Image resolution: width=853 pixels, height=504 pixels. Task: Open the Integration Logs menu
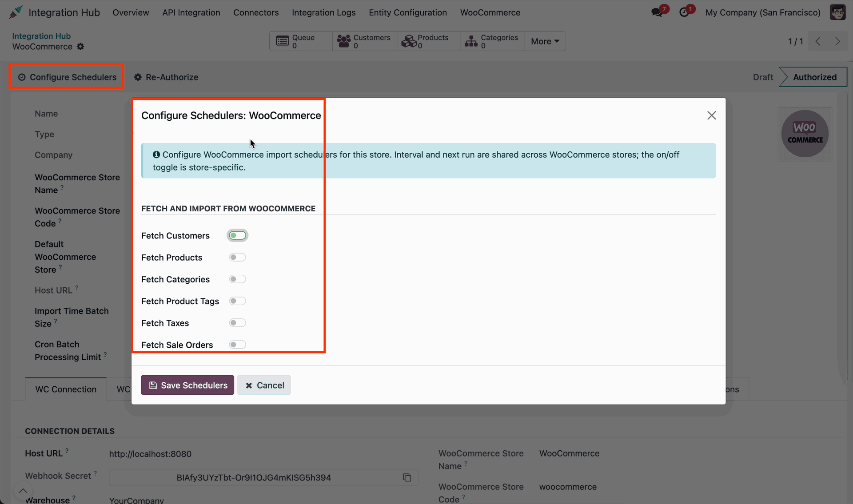323,12
